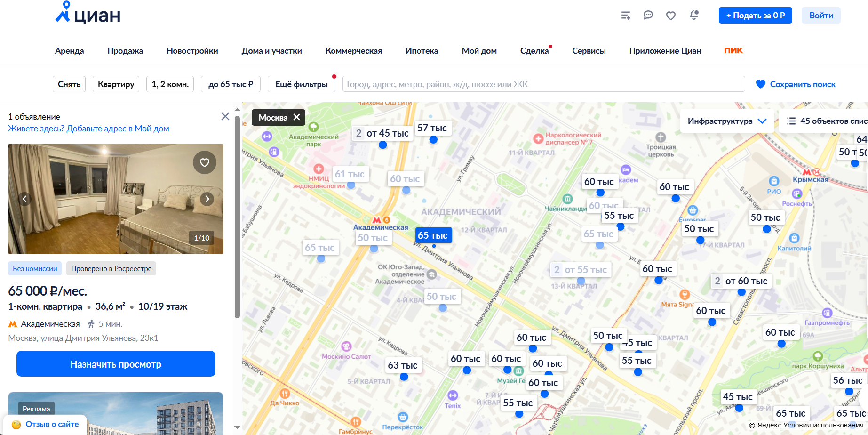868x435 pixels.
Task: Show the previous listing photo
Action: (x=25, y=199)
